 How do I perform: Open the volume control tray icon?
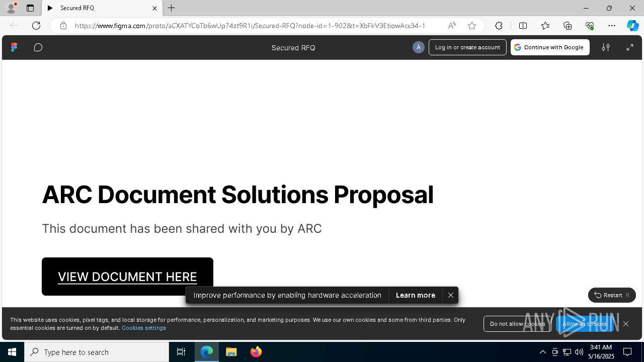point(579,352)
